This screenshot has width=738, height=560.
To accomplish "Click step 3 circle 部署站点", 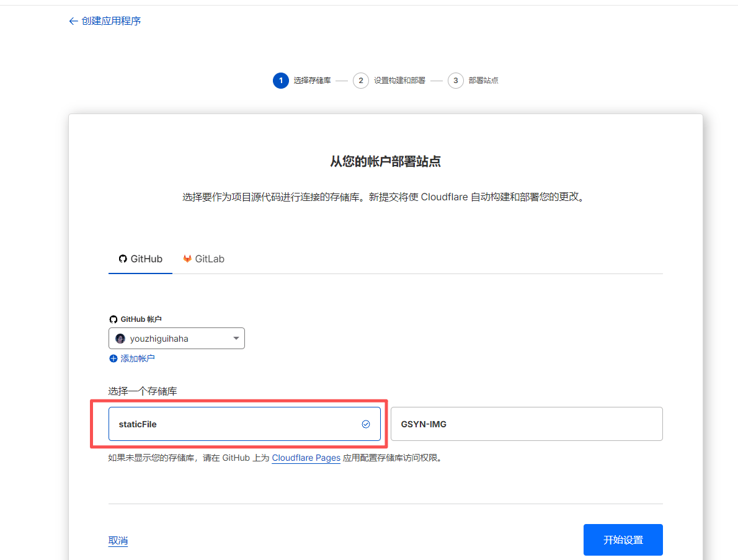I will 456,81.
